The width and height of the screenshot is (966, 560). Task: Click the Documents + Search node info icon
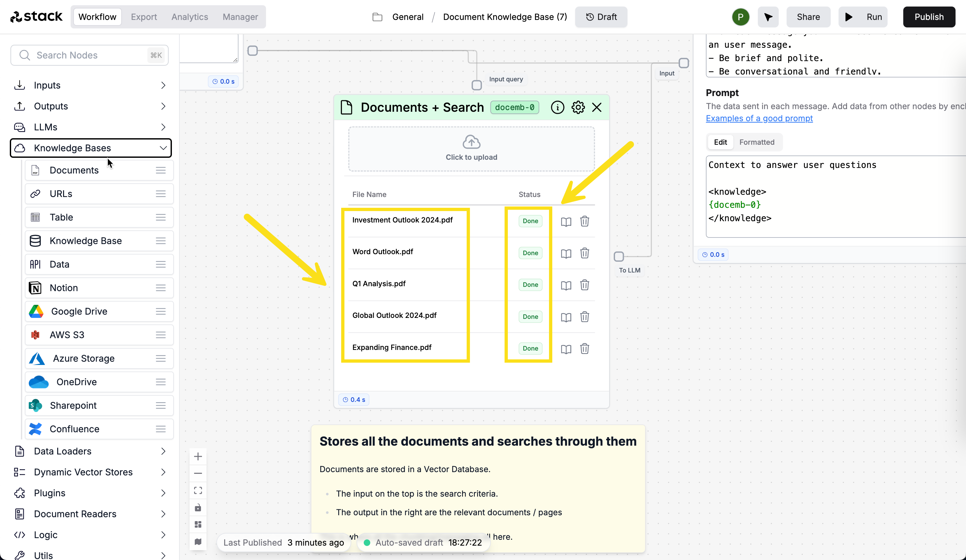click(557, 107)
